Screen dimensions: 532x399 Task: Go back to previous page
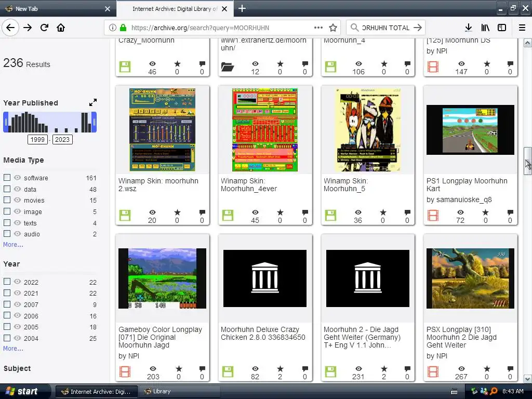click(10, 28)
